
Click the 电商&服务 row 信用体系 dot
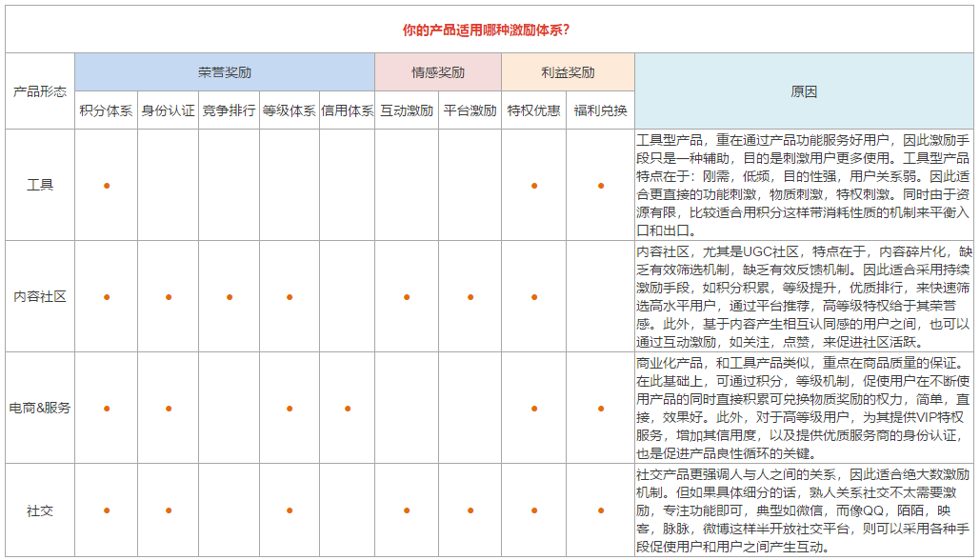coord(348,409)
